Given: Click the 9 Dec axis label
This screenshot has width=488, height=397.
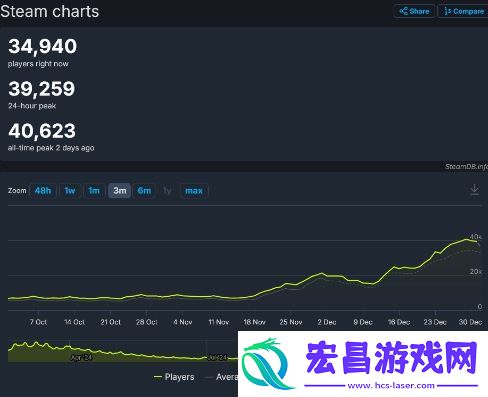Looking at the screenshot, I should click(x=363, y=322).
